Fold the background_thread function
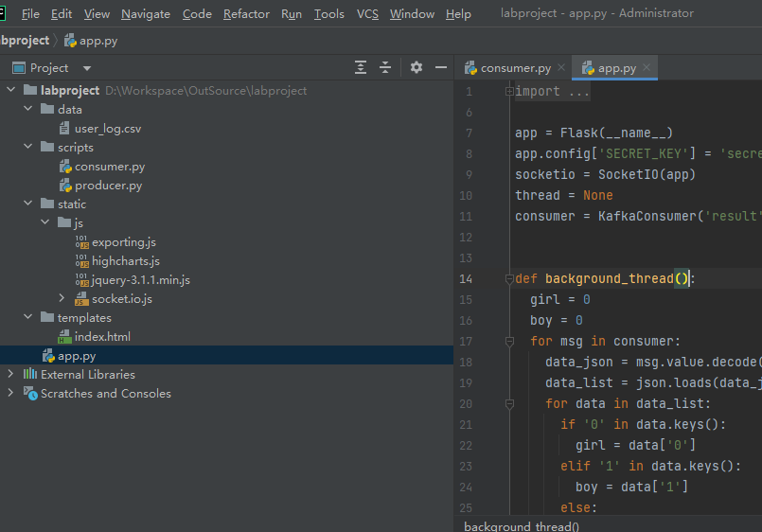Image resolution: width=762 pixels, height=532 pixels. pos(509,279)
